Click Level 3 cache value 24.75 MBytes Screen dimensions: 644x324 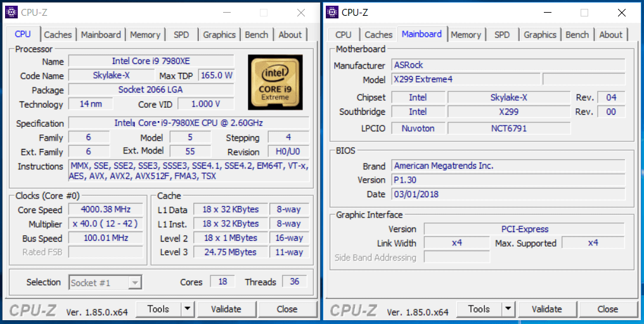point(231,252)
